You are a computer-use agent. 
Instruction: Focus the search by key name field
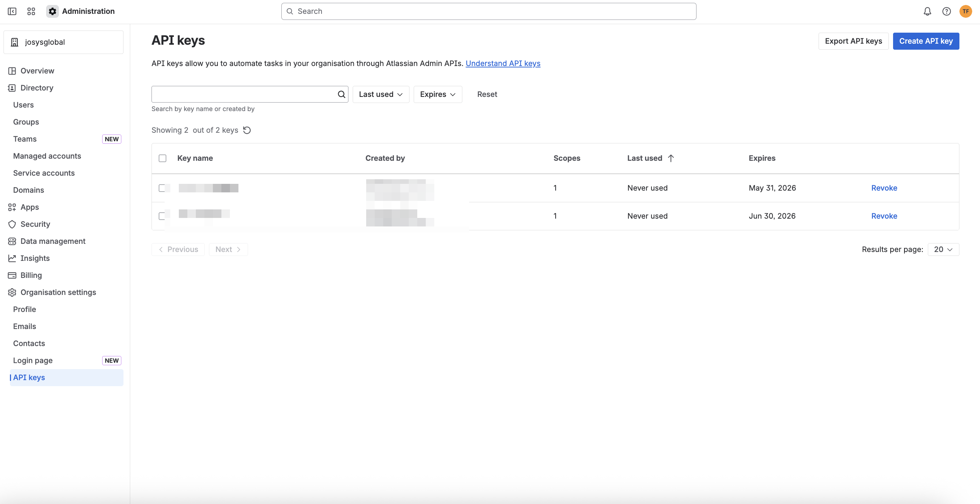tap(243, 94)
